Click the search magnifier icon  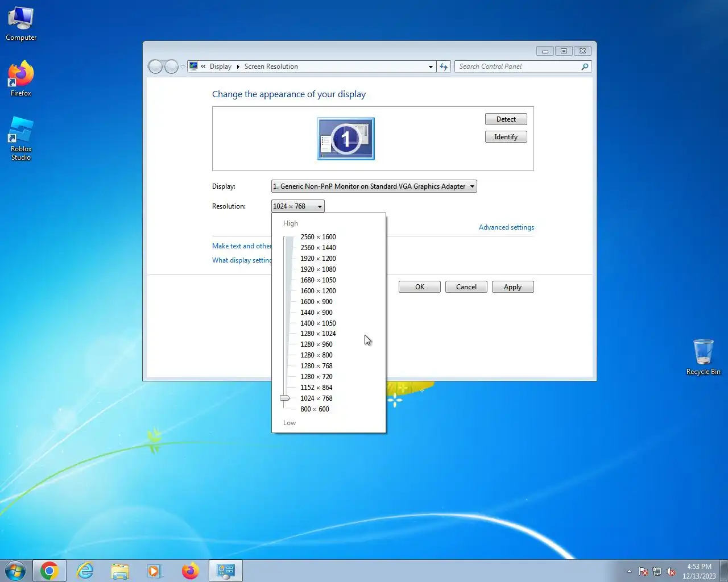[585, 66]
